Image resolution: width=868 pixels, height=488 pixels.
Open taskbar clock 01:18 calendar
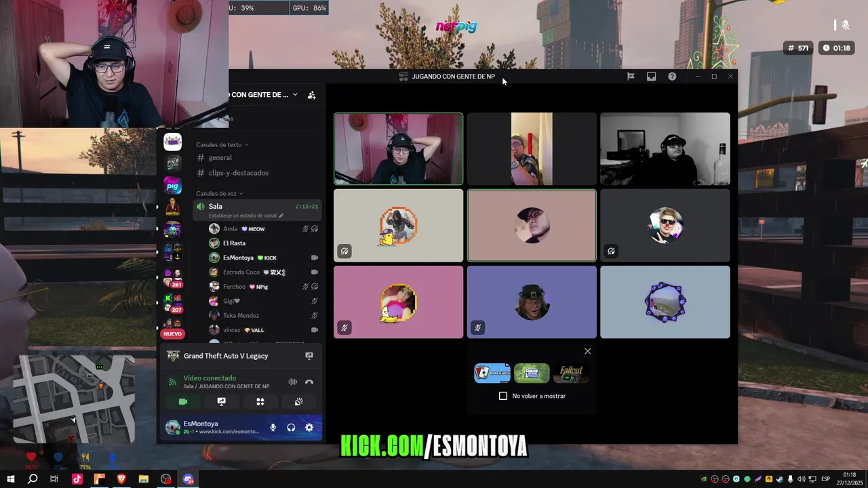[849, 479]
